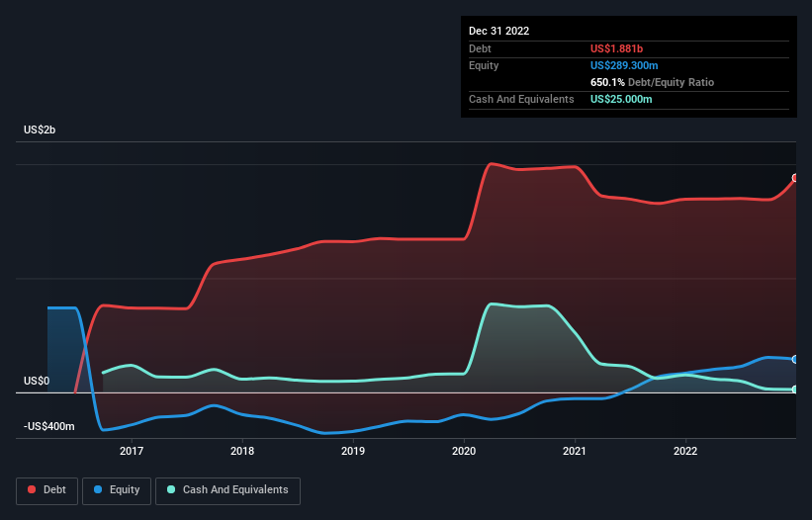The width and height of the screenshot is (812, 520).
Task: Click the 2021 x-axis label
Action: (575, 451)
